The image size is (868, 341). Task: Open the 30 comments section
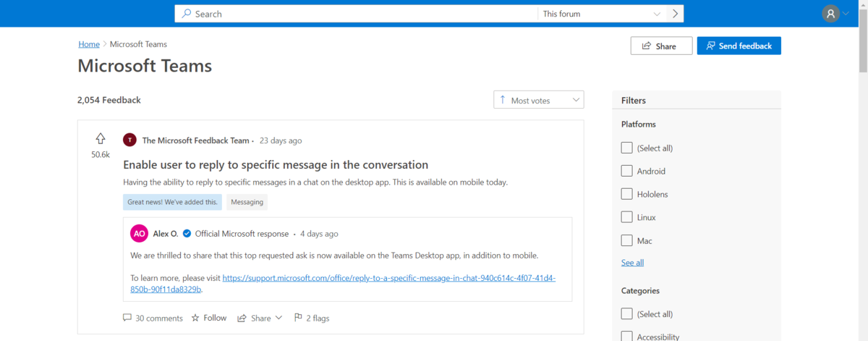153,318
